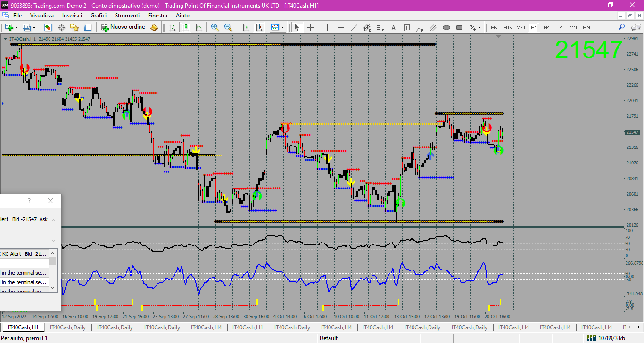Click the Default profile status bar entry
This screenshot has width=644, height=343.
coord(328,338)
